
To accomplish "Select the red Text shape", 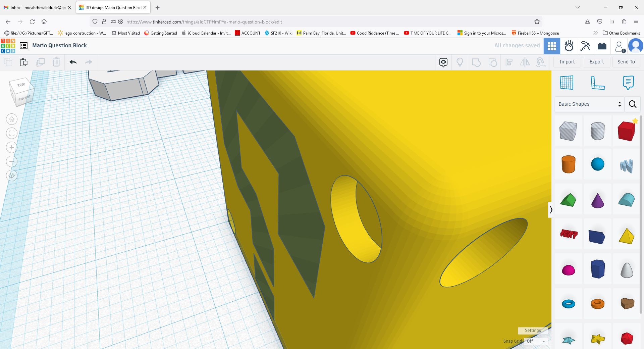I will (569, 234).
